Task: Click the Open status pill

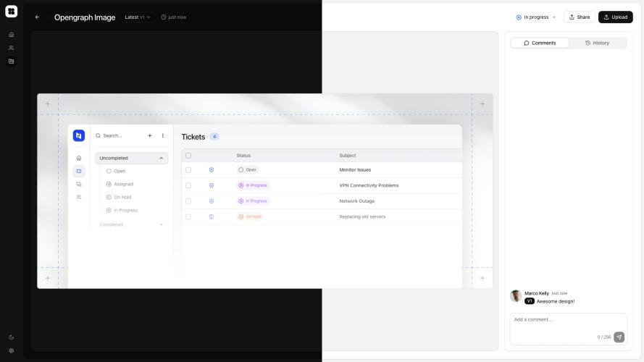Action: coord(248,170)
